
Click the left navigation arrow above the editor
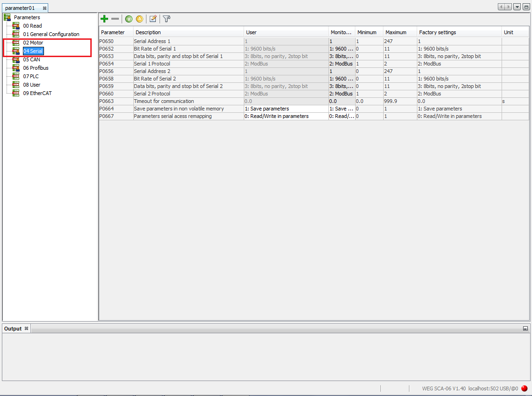501,7
